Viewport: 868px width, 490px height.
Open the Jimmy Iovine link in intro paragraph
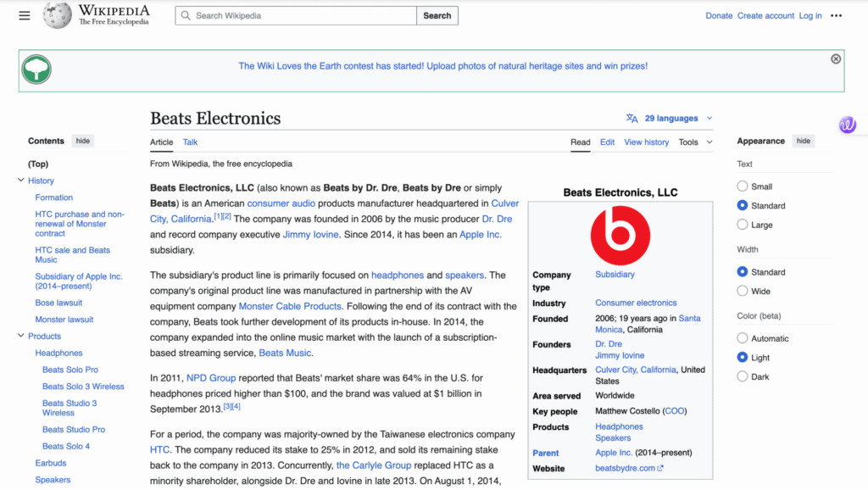pos(310,234)
